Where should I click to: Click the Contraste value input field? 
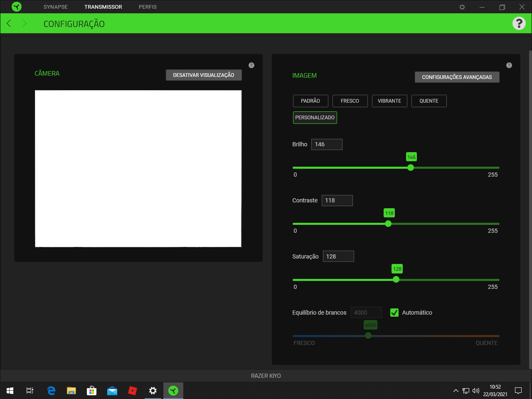(x=337, y=200)
